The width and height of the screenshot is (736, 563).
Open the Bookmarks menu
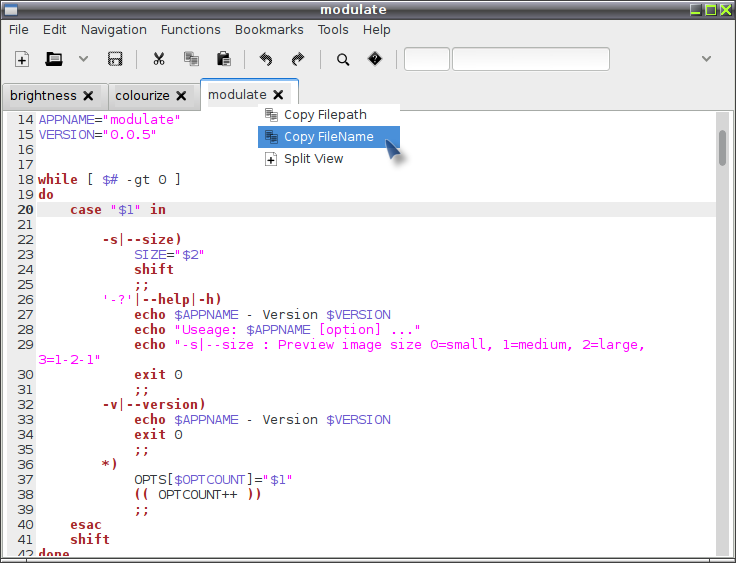click(x=269, y=30)
